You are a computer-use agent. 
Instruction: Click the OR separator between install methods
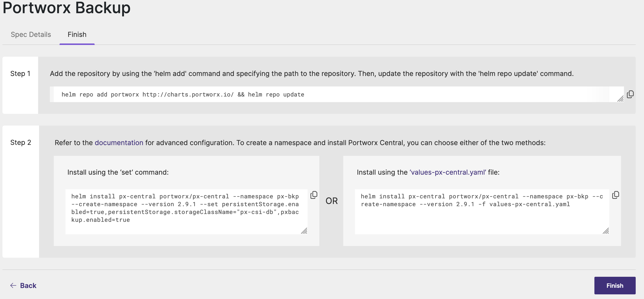pos(332,201)
